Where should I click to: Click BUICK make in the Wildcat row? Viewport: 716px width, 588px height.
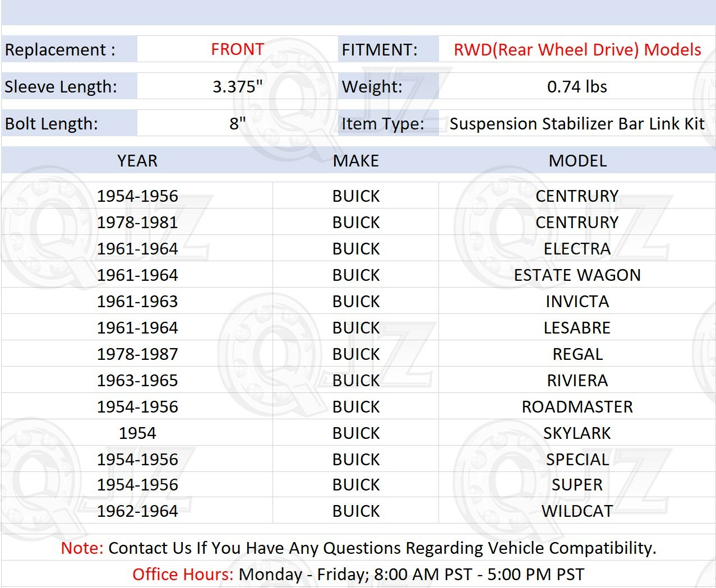tap(356, 511)
